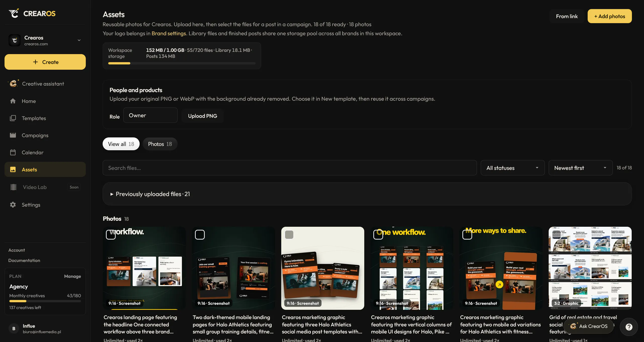Click the B user avatar for Influe
The height and width of the screenshot is (342, 644).
click(x=14, y=328)
